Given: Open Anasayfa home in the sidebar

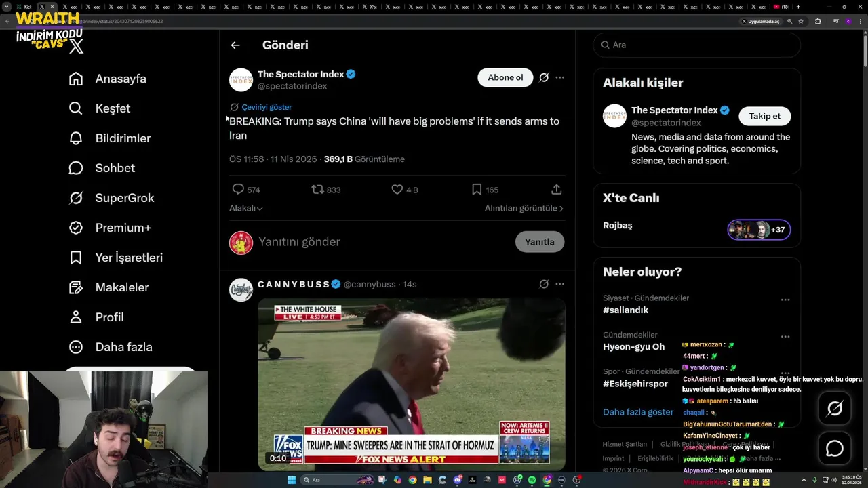Looking at the screenshot, I should [108, 79].
